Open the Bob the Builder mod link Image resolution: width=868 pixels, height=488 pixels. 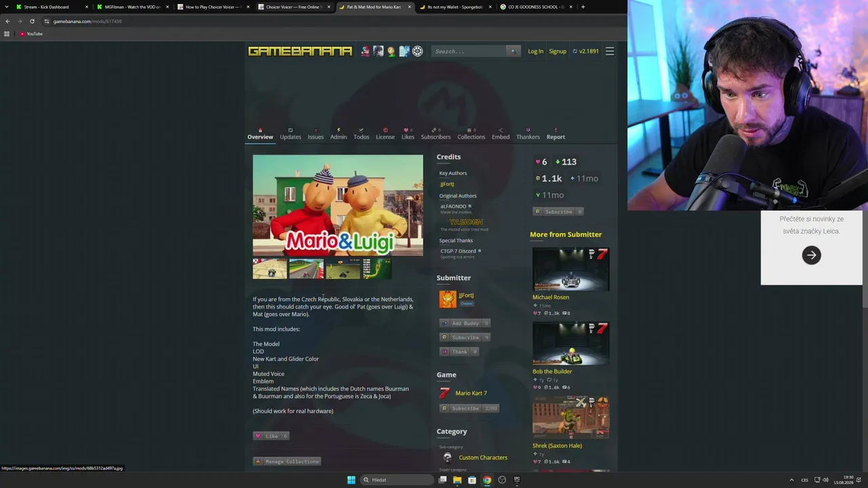[552, 371]
